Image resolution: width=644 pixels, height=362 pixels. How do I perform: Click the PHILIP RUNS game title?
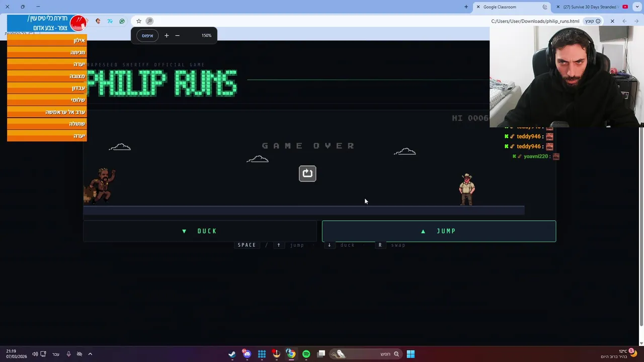coord(162,83)
